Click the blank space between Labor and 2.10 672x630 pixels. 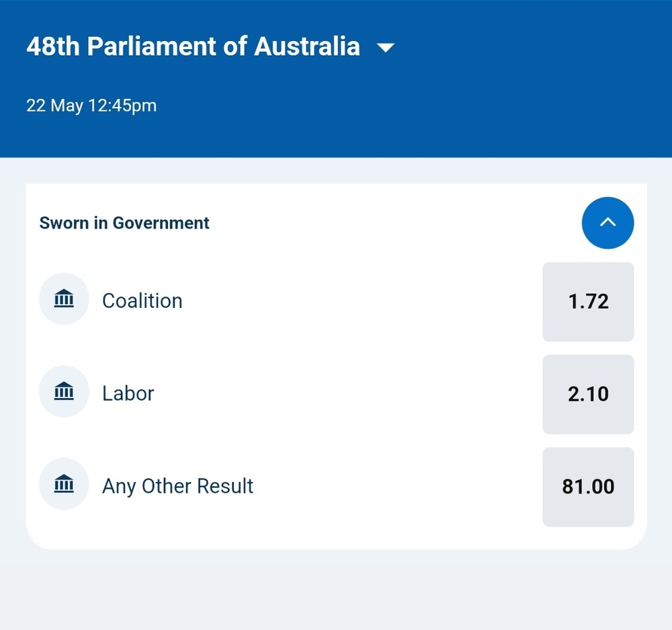pyautogui.click(x=349, y=393)
